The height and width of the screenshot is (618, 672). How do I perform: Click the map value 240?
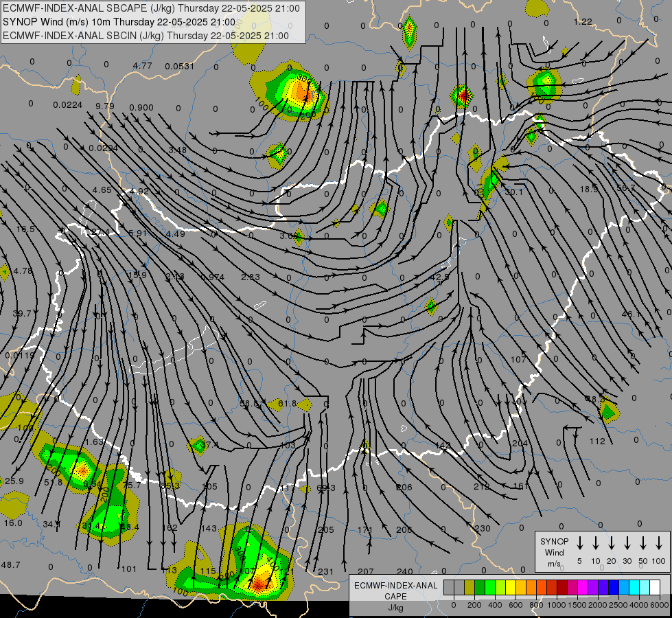[x=404, y=572]
